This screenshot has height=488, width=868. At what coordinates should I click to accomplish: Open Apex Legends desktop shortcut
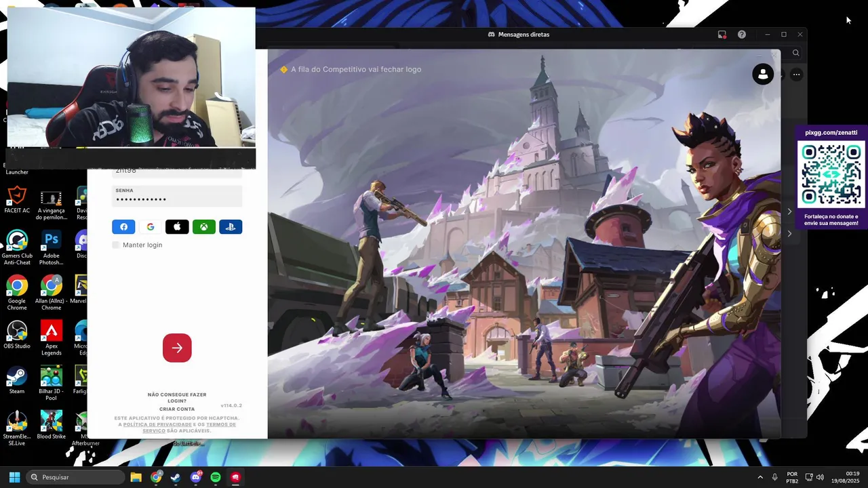coord(51,338)
